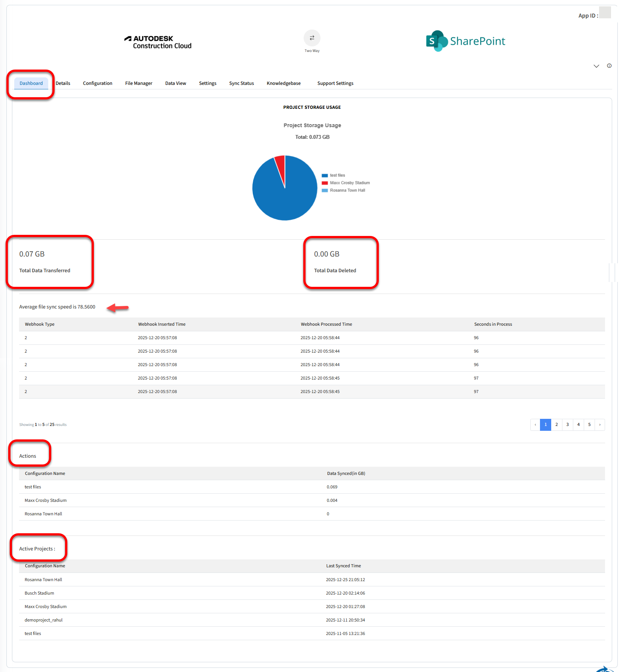Toggle the test files legend swatch
This screenshot has width=623, height=672.
(325, 175)
